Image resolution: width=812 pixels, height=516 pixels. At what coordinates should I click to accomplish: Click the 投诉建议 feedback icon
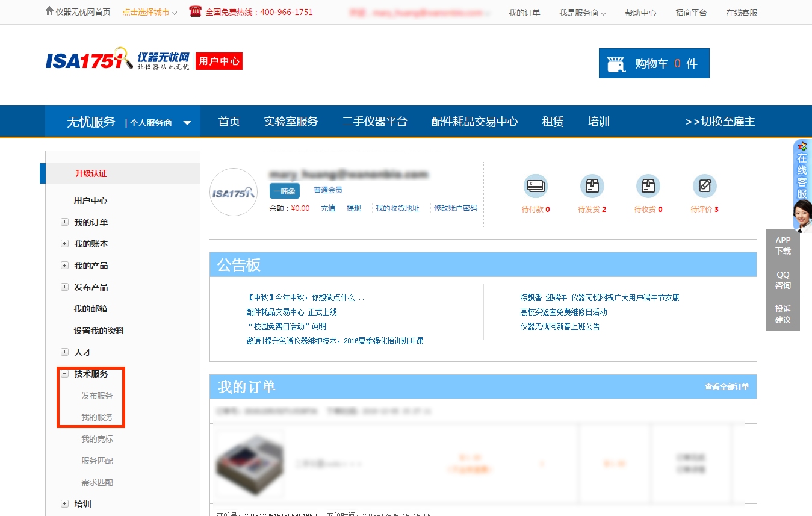(783, 314)
